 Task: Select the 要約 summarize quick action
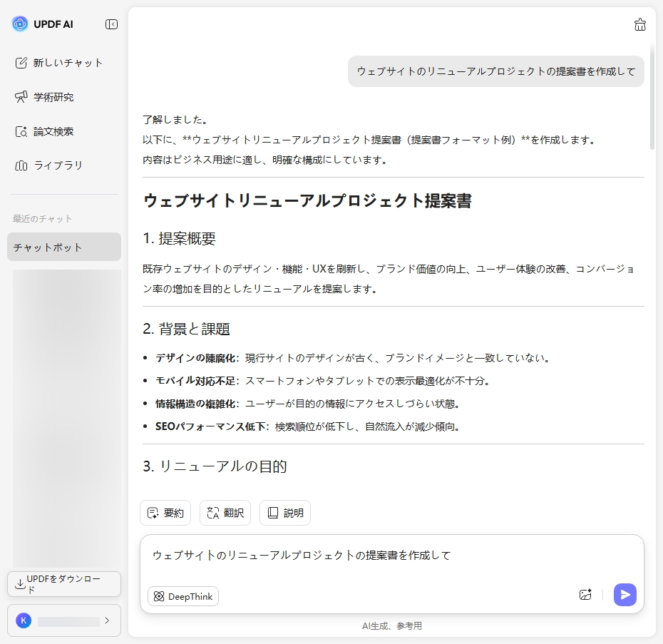[165, 512]
